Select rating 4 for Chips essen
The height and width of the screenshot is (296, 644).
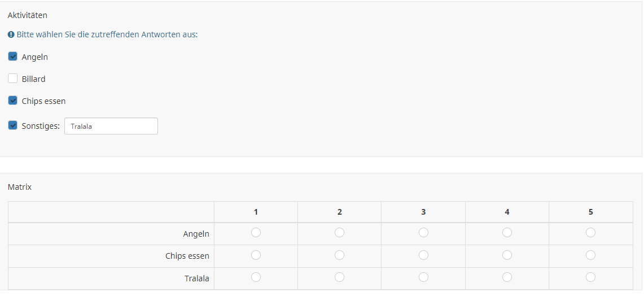click(x=507, y=255)
